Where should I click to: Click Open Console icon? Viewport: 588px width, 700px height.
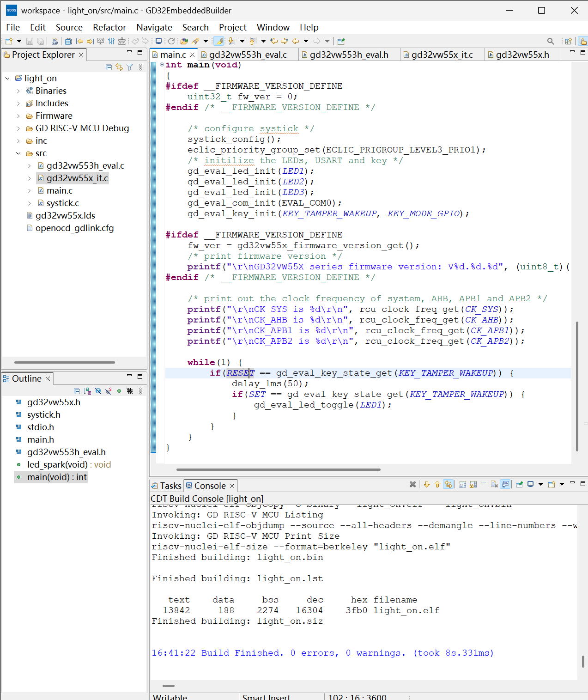552,484
